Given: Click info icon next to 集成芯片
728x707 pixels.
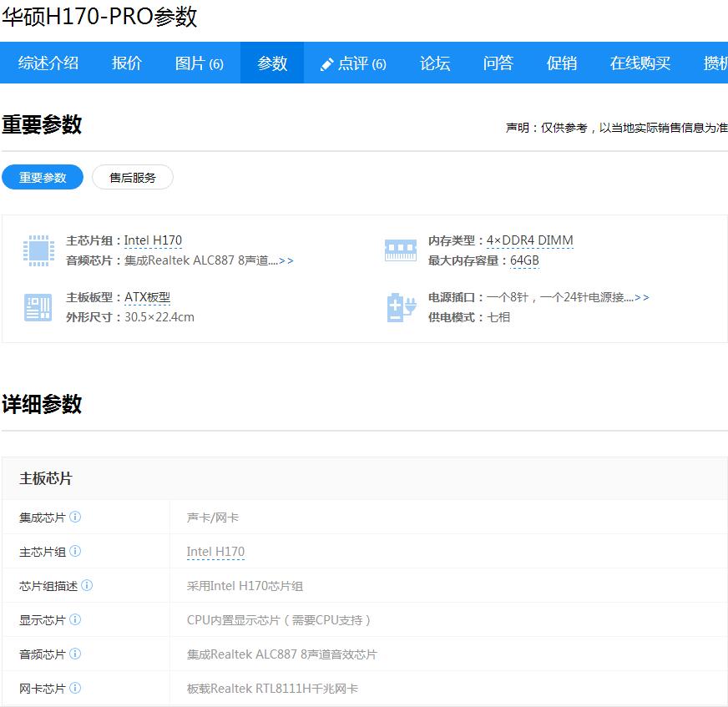Looking at the screenshot, I should (75, 517).
